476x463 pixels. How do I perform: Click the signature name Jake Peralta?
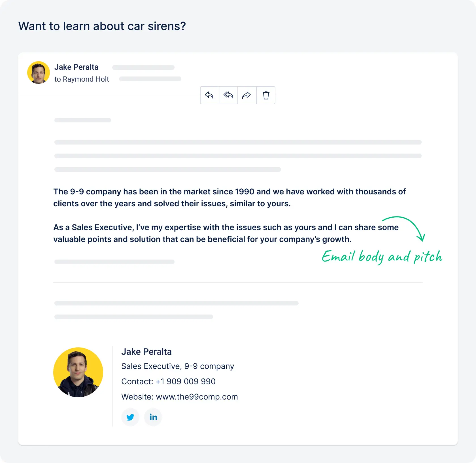click(146, 352)
